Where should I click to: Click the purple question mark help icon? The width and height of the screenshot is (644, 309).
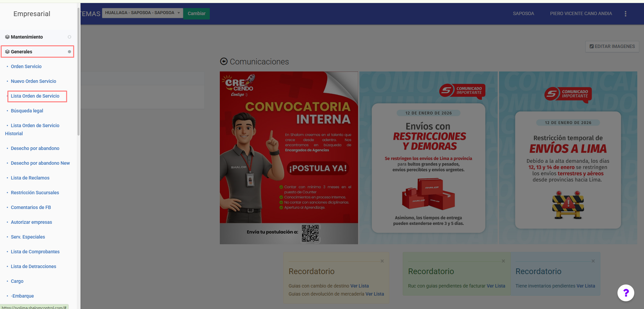click(626, 293)
